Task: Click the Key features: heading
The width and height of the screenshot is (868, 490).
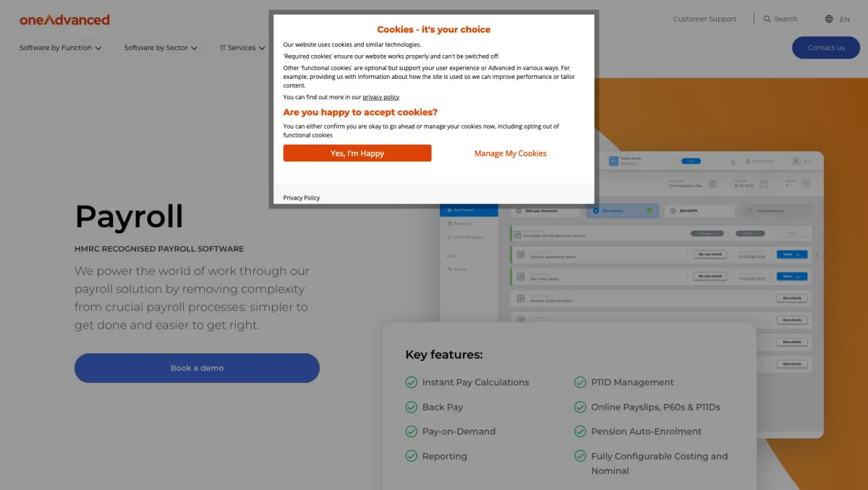Action: coord(444,355)
